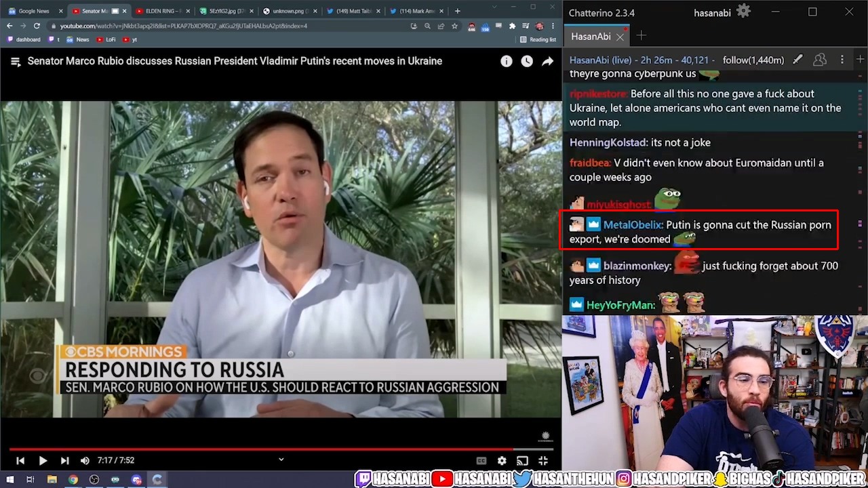Image resolution: width=868 pixels, height=488 pixels.
Task: Click the moderation sword icon in chat header
Action: point(797,60)
